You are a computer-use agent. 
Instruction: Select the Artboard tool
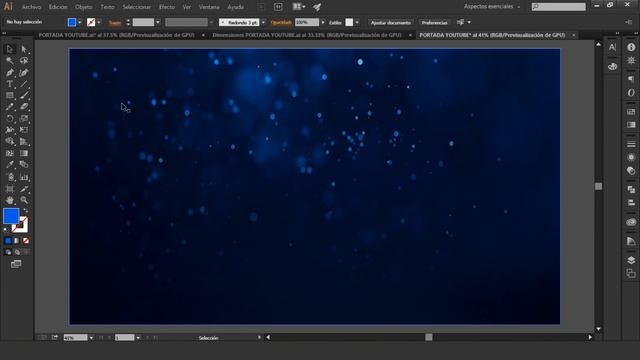(10, 189)
